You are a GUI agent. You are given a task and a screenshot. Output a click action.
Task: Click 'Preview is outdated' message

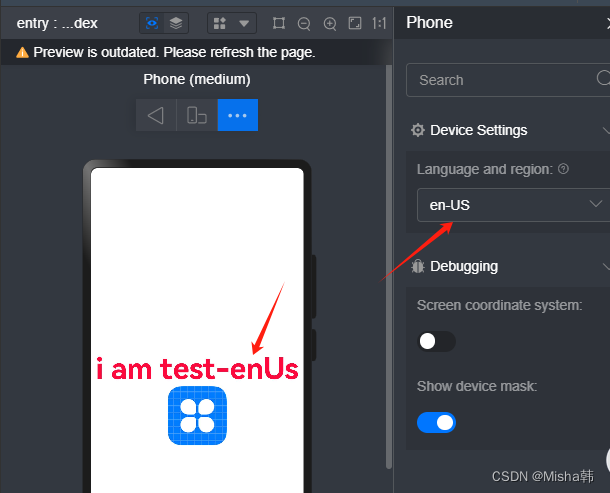pyautogui.click(x=174, y=52)
